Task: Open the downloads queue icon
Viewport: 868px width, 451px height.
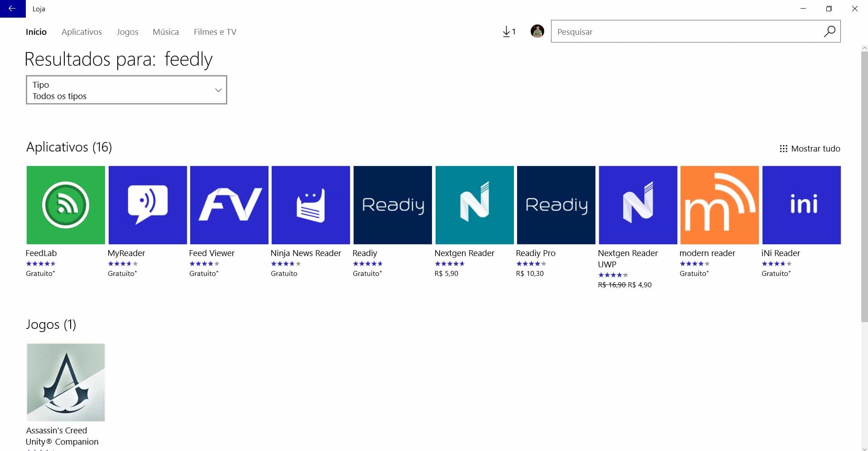Action: tap(509, 32)
